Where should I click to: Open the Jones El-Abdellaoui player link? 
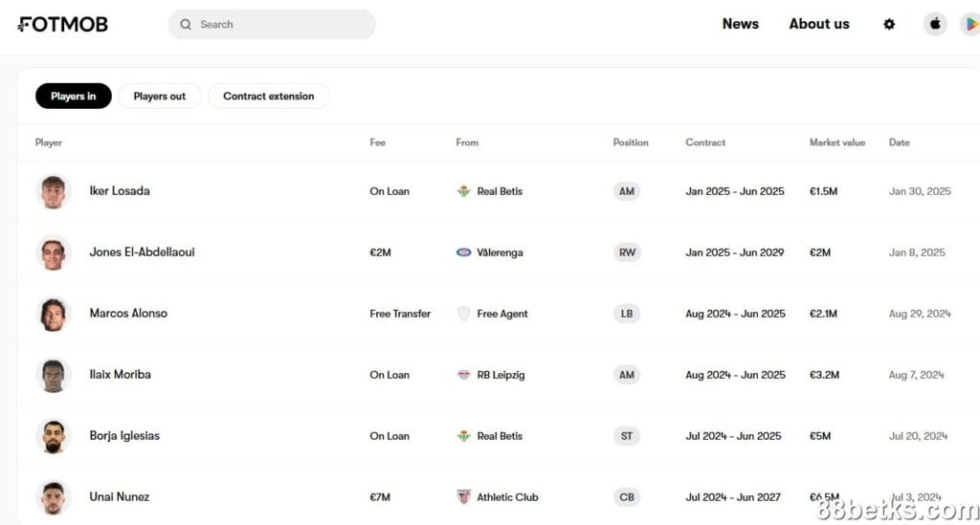tap(142, 252)
